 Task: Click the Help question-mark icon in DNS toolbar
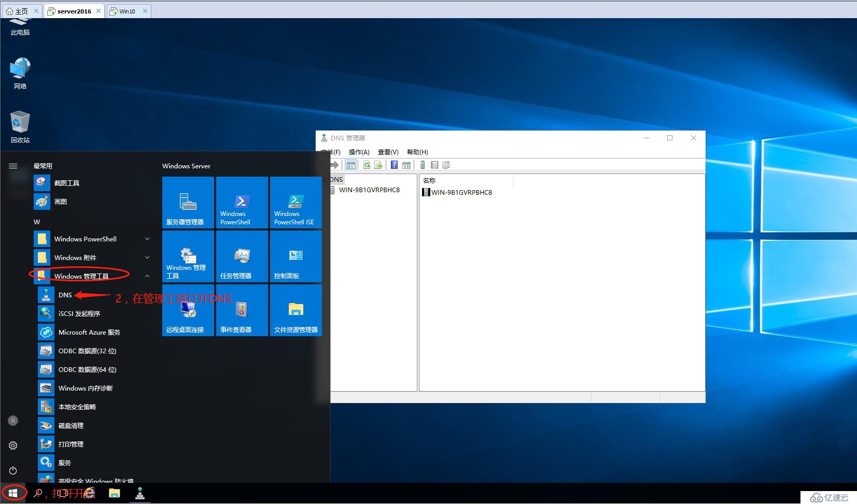click(x=394, y=165)
